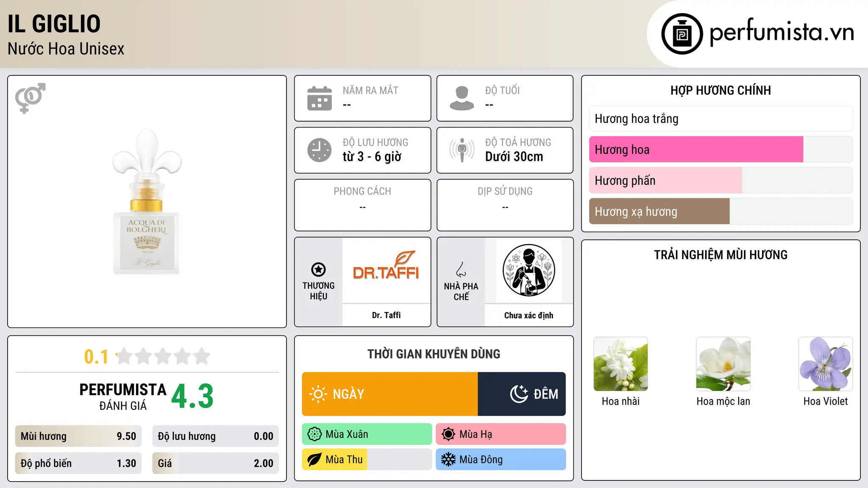Click the perfumista.vn site name

click(782, 32)
